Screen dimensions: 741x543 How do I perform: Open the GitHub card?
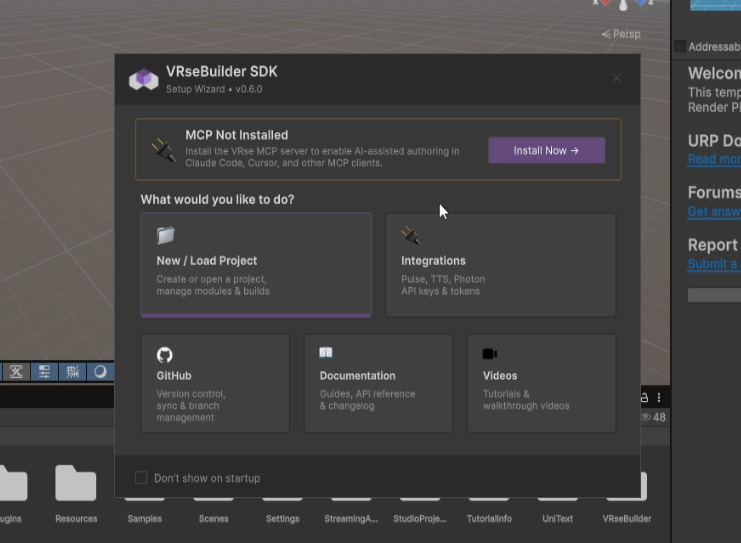(x=215, y=383)
